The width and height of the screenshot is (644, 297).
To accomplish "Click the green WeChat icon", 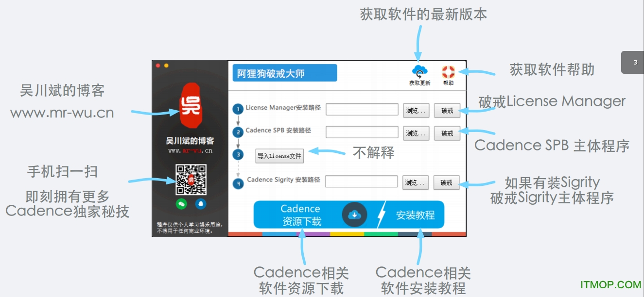I will [181, 204].
